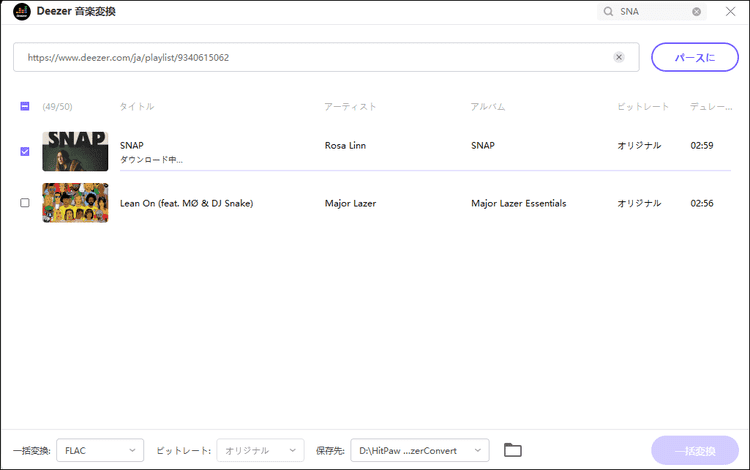Open the output folder icon
Image resolution: width=750 pixels, height=470 pixels.
coord(513,450)
